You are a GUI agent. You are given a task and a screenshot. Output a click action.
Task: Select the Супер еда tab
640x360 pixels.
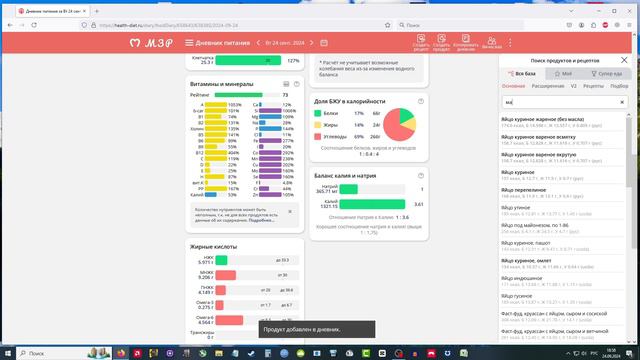(607, 74)
